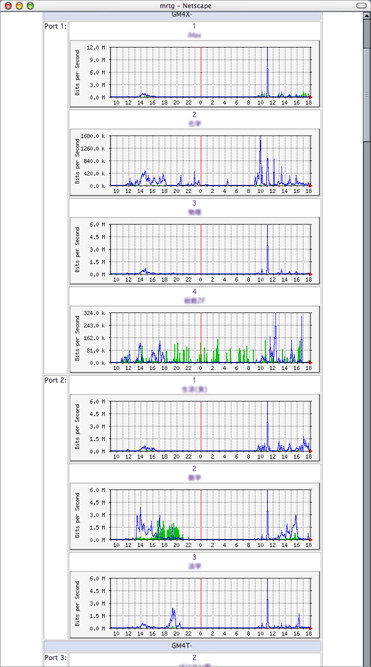Open link number 2 under Port 3
The width and height of the screenshot is (371, 667).
point(194,658)
